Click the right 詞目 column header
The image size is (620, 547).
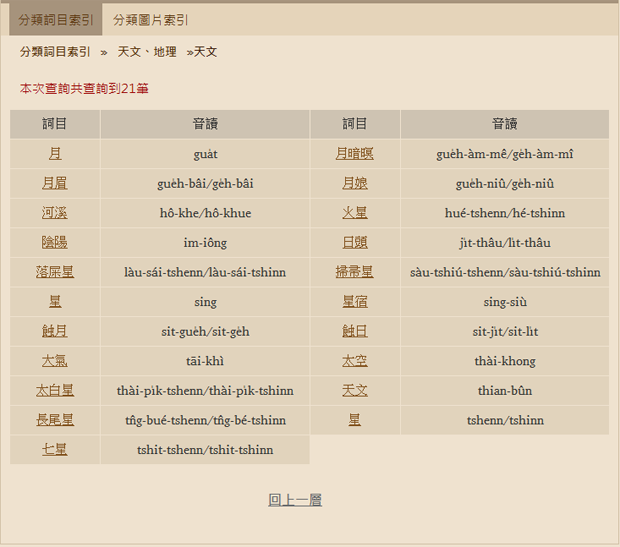point(355,124)
